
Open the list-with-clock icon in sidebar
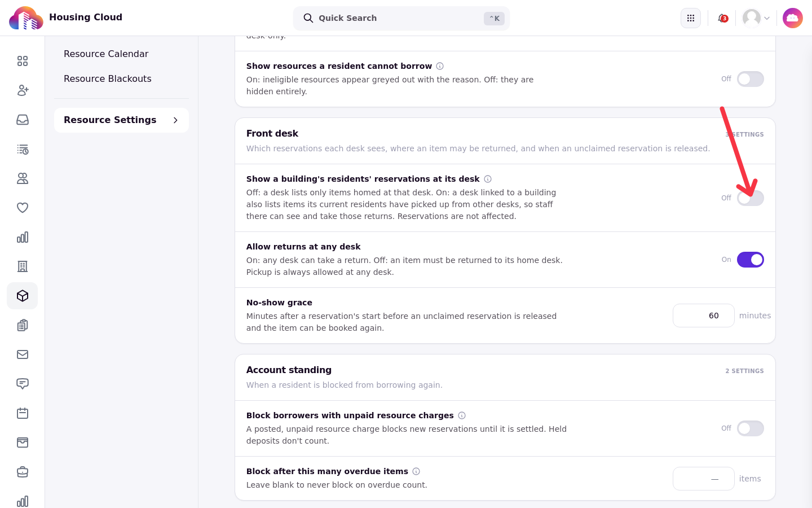pos(23,149)
